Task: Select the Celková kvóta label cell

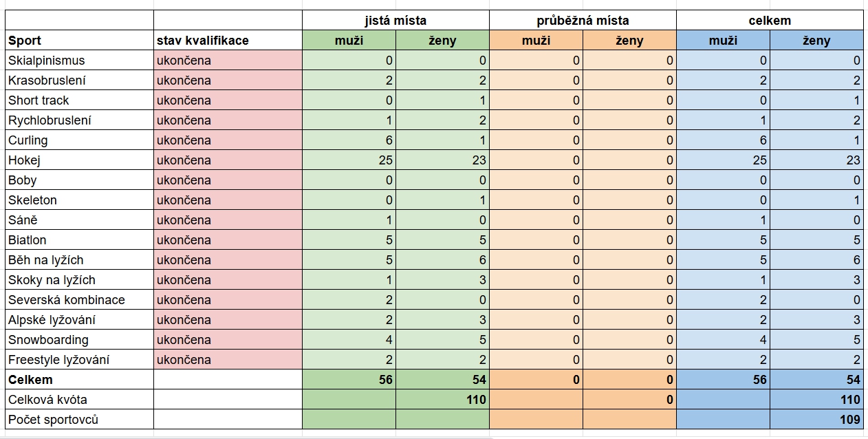Action: 79,400
